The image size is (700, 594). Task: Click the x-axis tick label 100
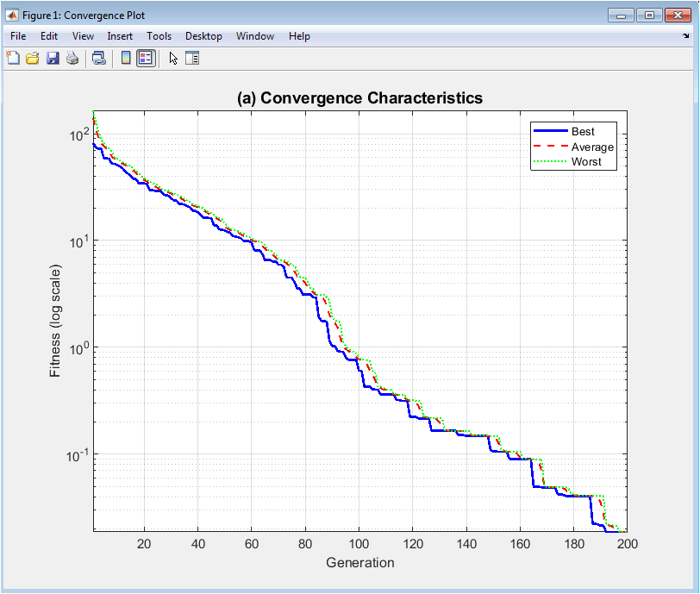[359, 543]
